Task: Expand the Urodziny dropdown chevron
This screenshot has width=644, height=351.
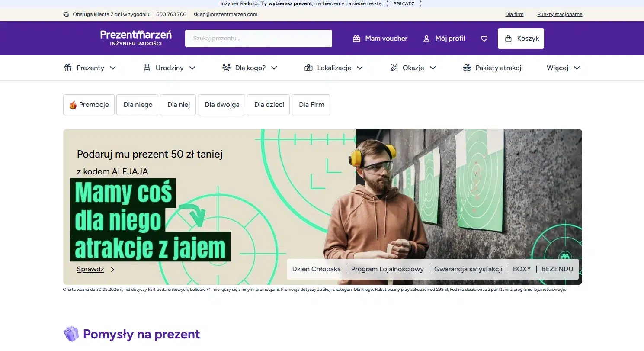Action: click(192, 68)
